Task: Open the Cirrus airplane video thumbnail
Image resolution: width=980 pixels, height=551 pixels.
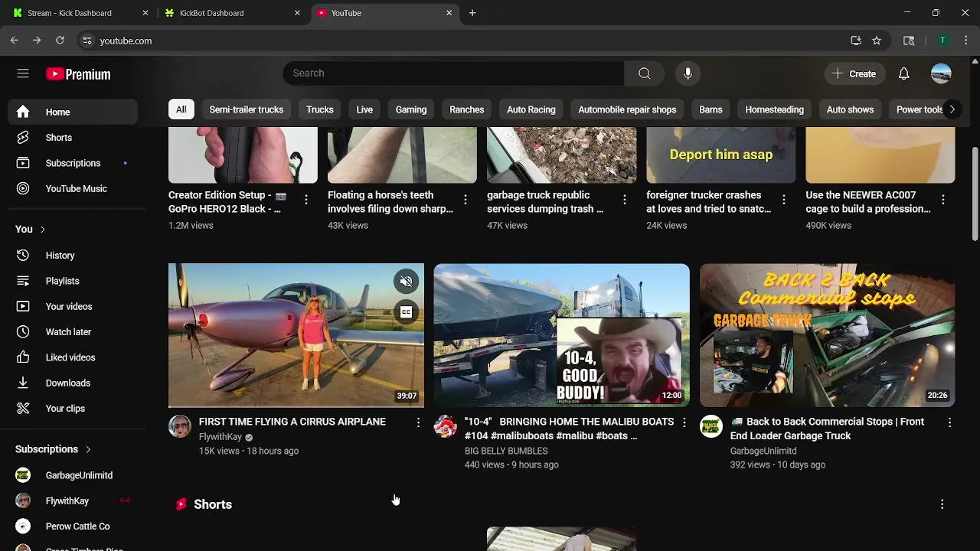Action: pos(296,335)
